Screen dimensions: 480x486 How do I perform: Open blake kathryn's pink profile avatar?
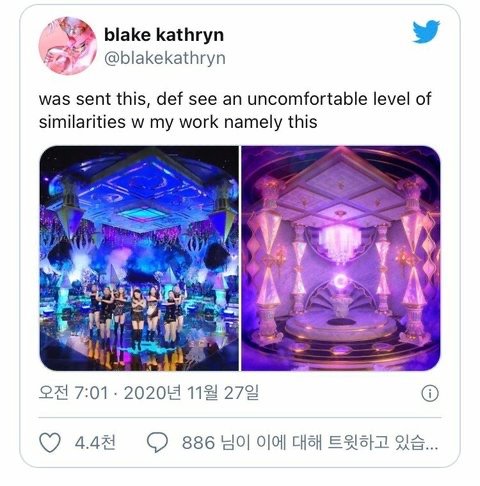(68, 46)
